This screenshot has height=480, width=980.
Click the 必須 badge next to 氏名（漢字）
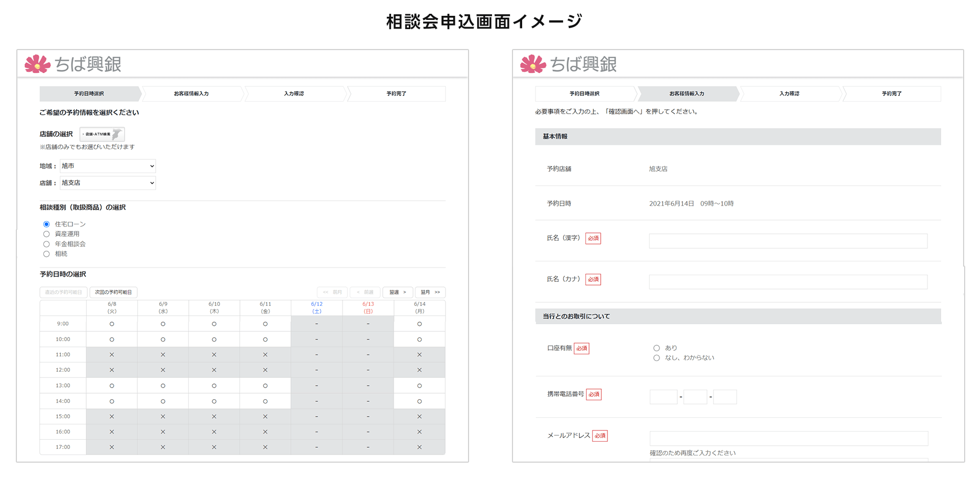pyautogui.click(x=593, y=238)
